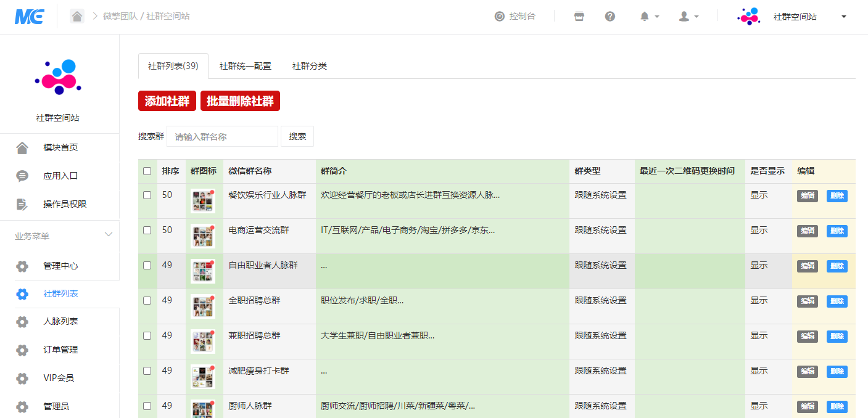折叠业务菜单分组

coord(109,234)
